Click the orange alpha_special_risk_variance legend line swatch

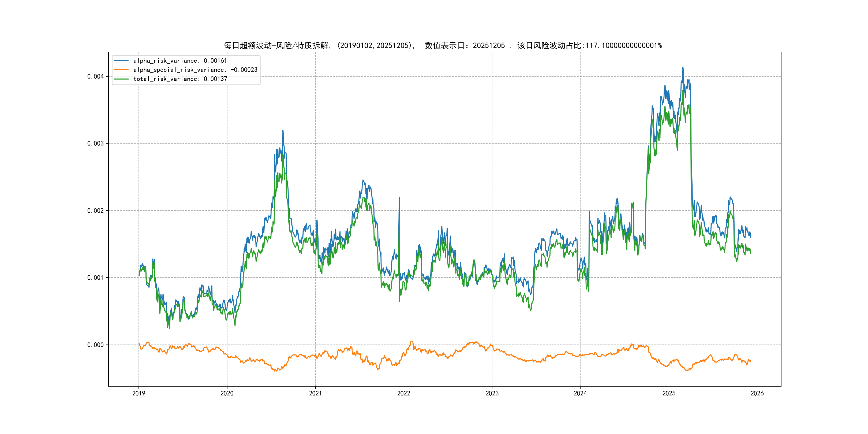pos(121,70)
